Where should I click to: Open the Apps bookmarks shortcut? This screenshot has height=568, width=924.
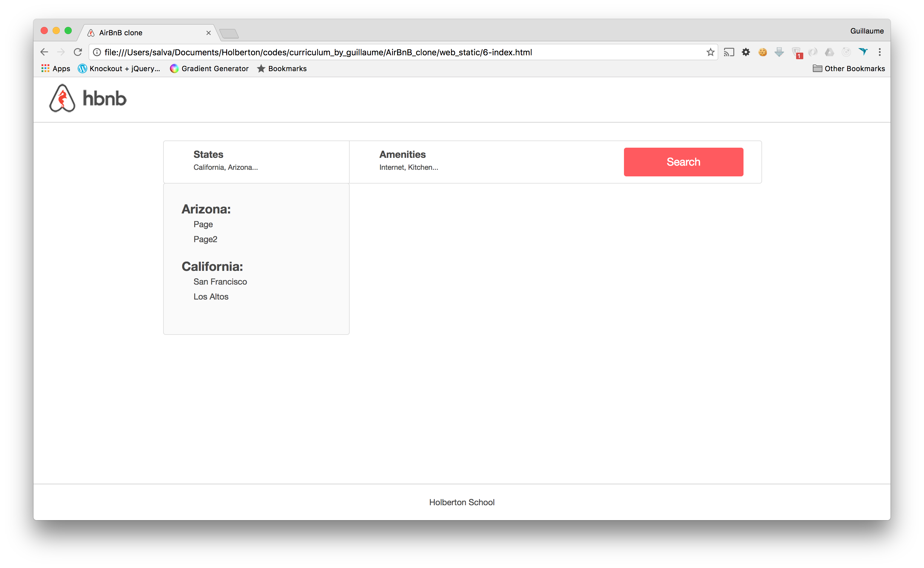pos(56,68)
